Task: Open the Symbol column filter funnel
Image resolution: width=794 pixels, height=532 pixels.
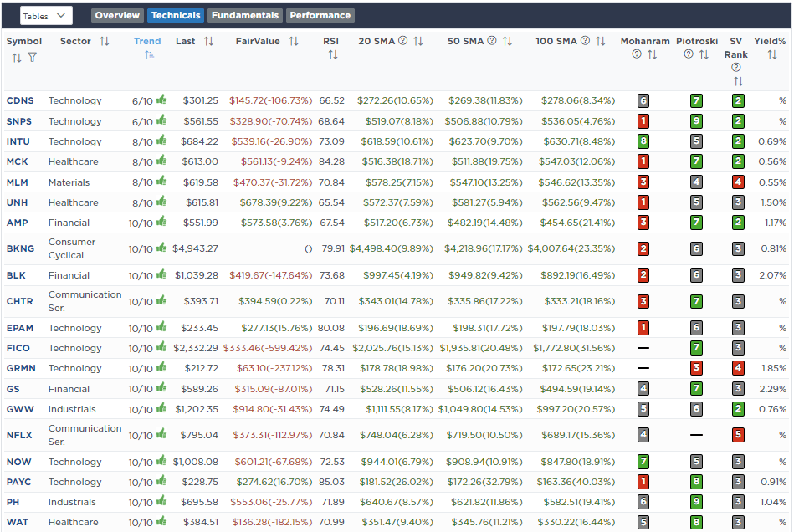Action: point(33,58)
